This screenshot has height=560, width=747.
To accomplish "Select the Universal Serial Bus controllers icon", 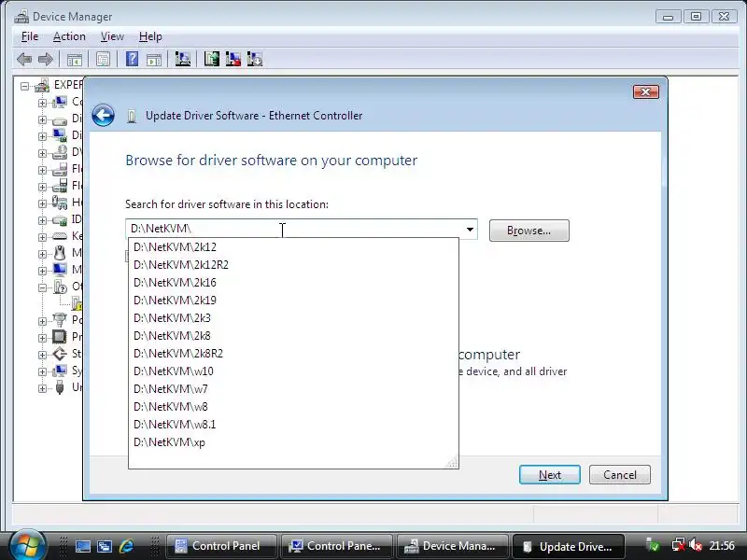I will 60,387.
